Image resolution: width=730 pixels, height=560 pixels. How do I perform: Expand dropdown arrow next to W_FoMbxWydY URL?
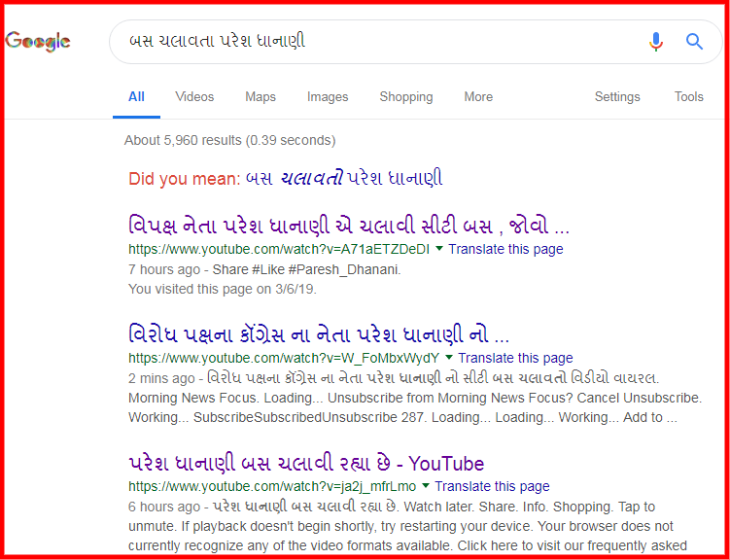point(449,358)
